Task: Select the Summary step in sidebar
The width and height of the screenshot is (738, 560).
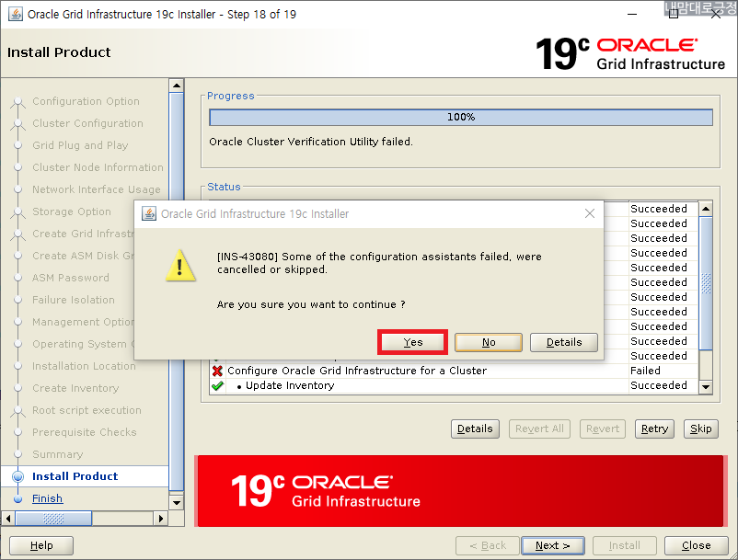Action: (57, 454)
